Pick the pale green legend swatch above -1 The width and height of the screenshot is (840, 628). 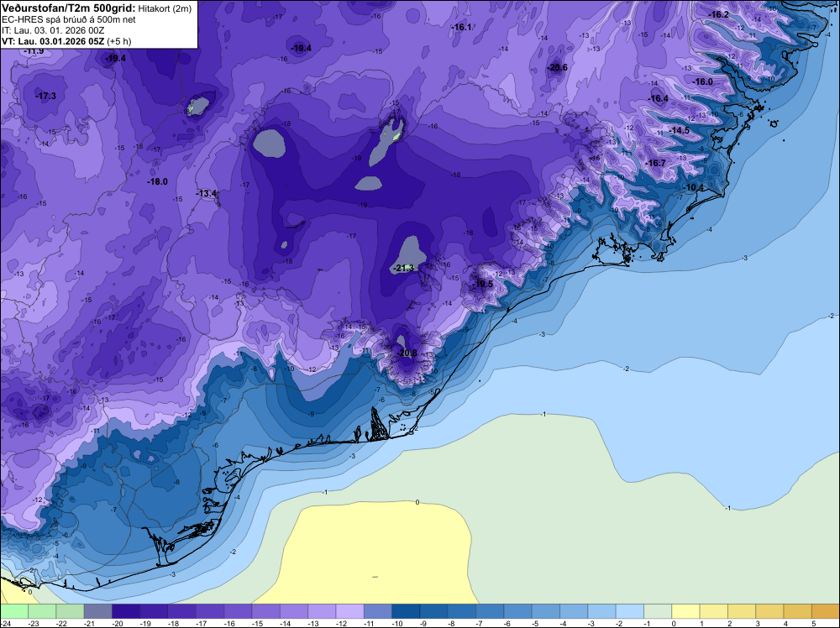click(658, 611)
